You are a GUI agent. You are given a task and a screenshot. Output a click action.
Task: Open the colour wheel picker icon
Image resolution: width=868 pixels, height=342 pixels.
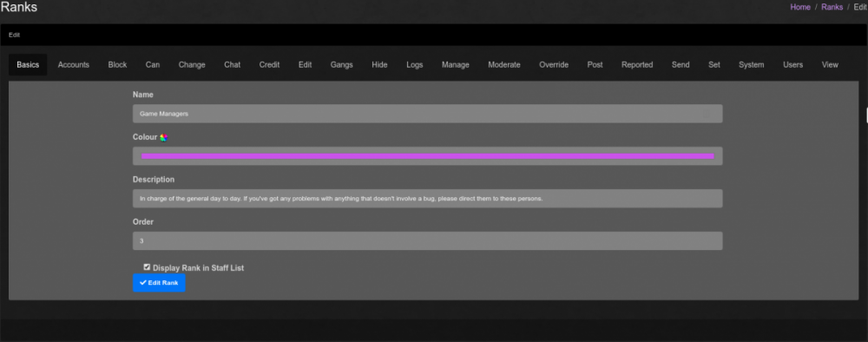pos(163,137)
